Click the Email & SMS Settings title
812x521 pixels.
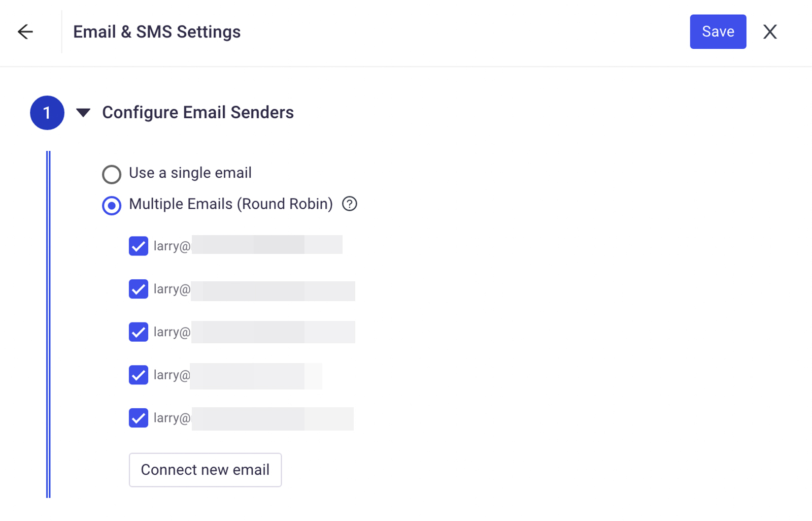coord(157,31)
